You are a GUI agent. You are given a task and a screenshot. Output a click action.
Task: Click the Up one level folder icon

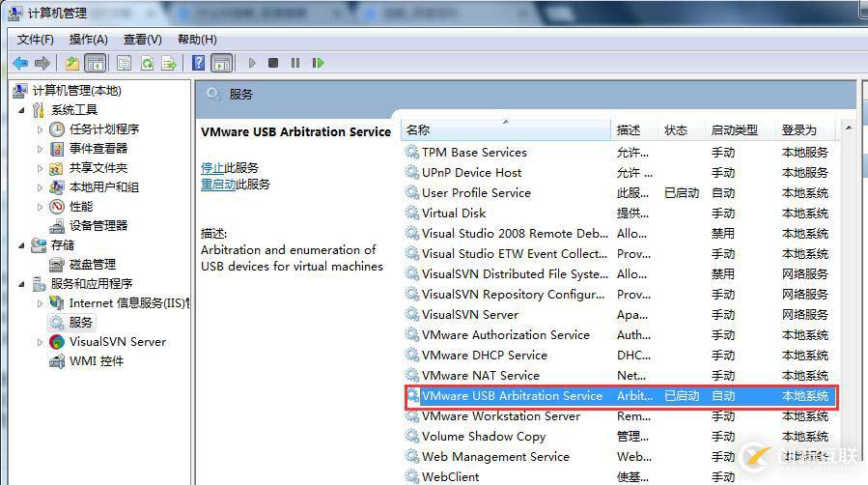(72, 63)
